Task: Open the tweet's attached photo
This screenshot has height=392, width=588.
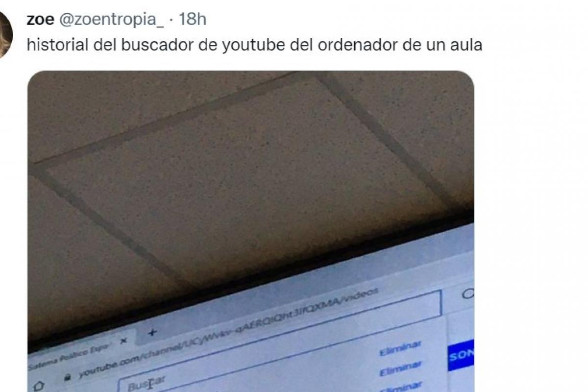Action: point(250,231)
